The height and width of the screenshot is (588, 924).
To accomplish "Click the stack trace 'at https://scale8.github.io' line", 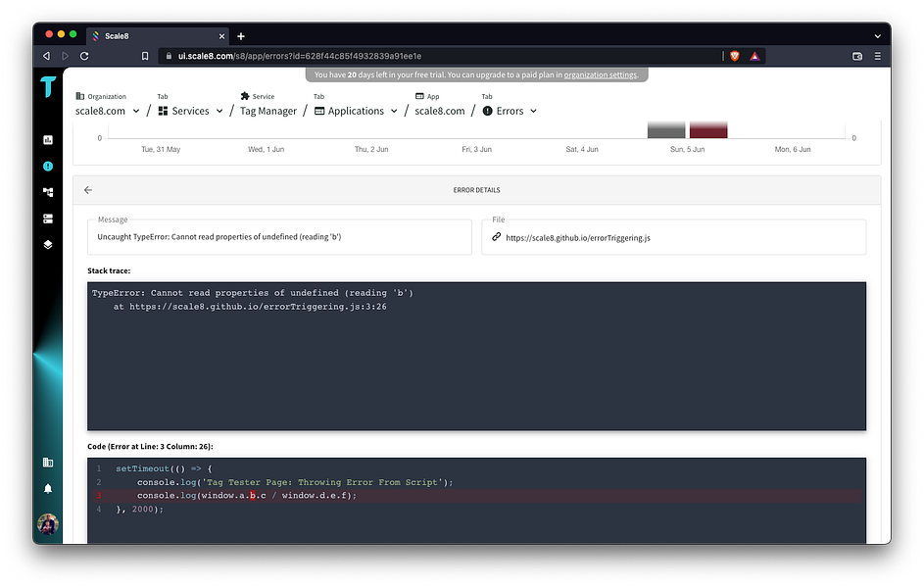I will [x=250, y=307].
